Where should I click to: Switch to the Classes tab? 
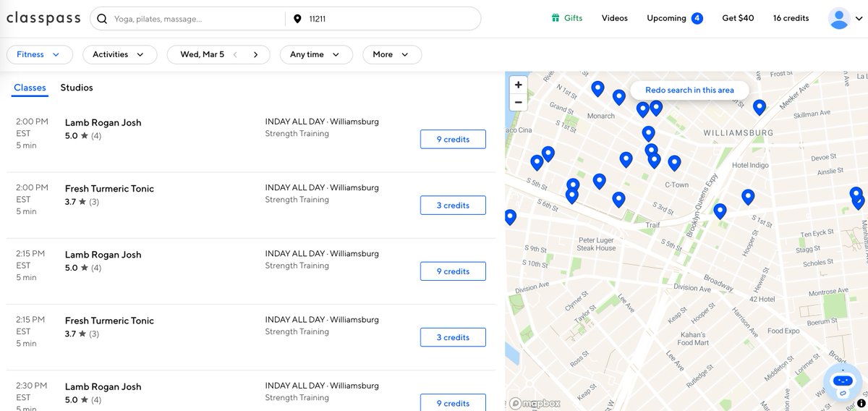point(30,88)
